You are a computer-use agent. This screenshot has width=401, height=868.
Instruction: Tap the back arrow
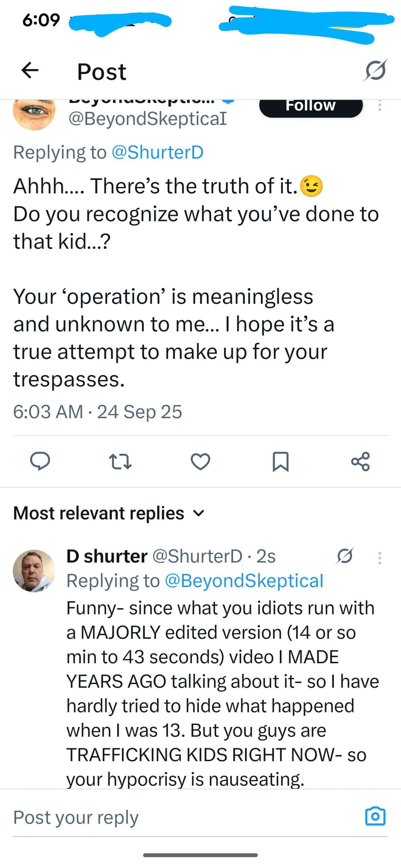click(x=30, y=71)
